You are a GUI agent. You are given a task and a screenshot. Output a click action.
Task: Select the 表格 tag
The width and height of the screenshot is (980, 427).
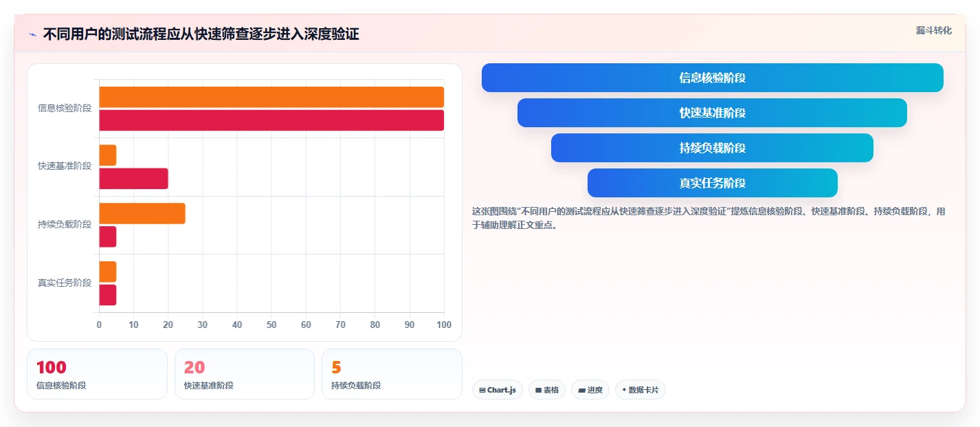click(x=547, y=390)
